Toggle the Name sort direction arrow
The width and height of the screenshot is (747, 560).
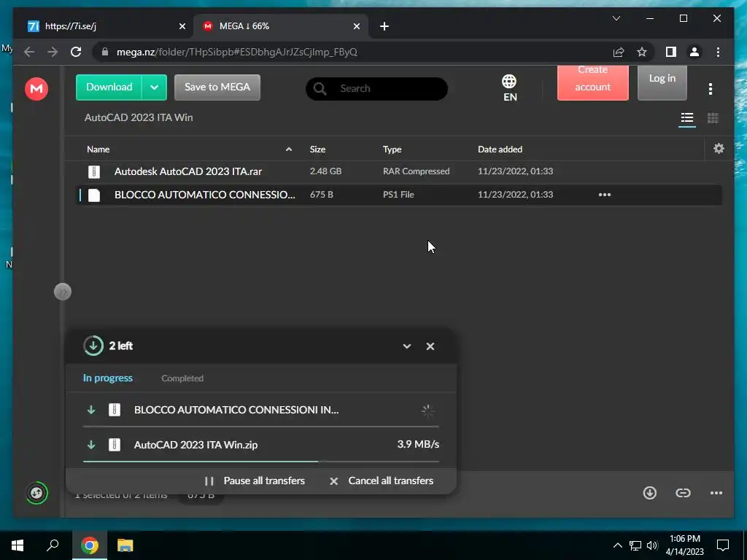(289, 149)
